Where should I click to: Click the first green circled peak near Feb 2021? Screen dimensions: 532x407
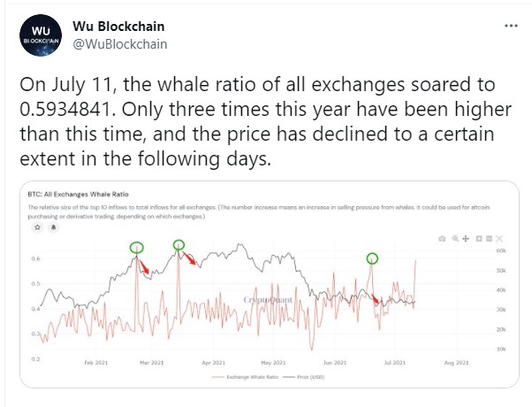(137, 248)
